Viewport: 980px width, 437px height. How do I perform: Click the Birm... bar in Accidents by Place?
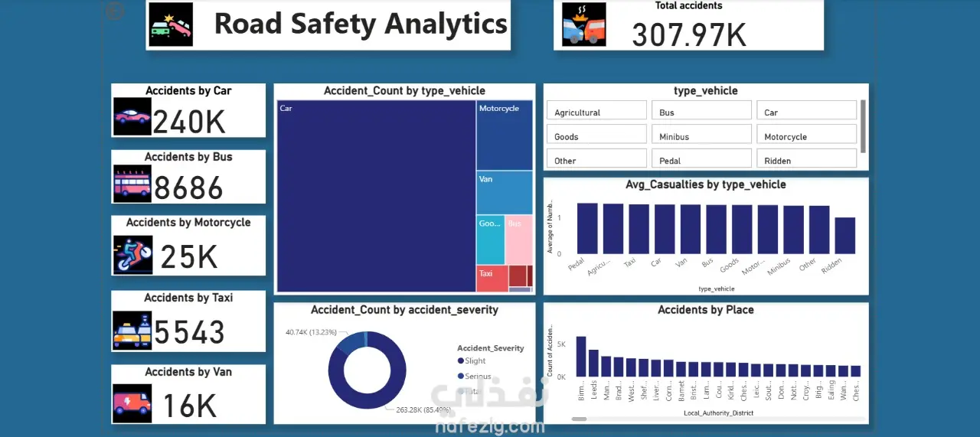pyautogui.click(x=581, y=357)
